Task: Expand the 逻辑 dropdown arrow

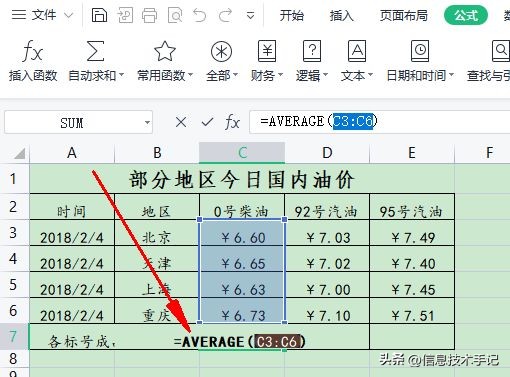Action: point(325,75)
